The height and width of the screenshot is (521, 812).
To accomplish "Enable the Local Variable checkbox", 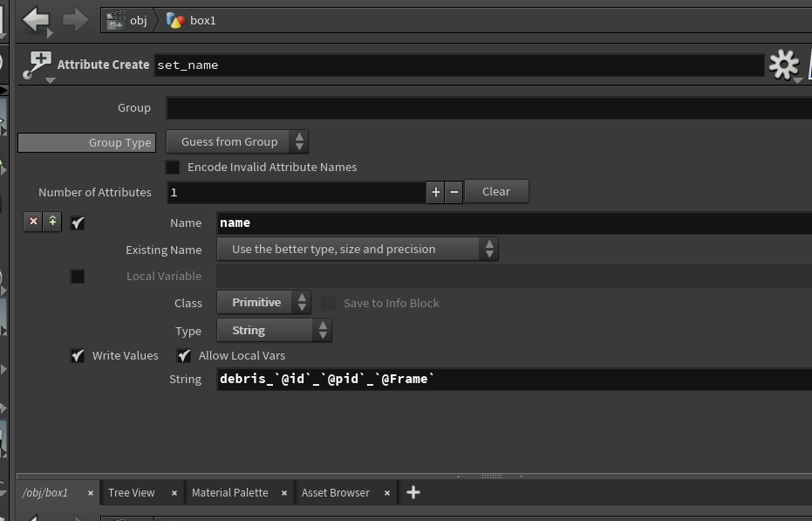I will pos(77,277).
